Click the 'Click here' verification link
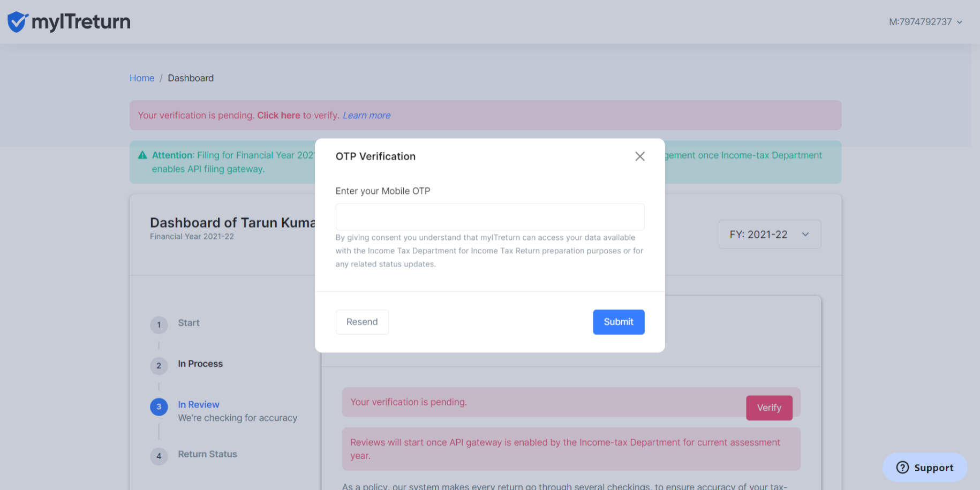Viewport: 980px width, 490px height. point(278,115)
